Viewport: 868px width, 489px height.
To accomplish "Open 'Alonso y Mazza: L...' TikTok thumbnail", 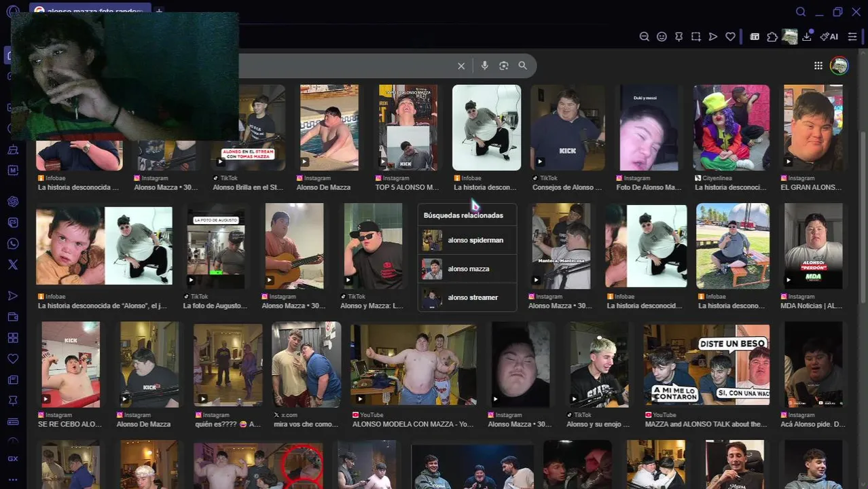I will (373, 246).
